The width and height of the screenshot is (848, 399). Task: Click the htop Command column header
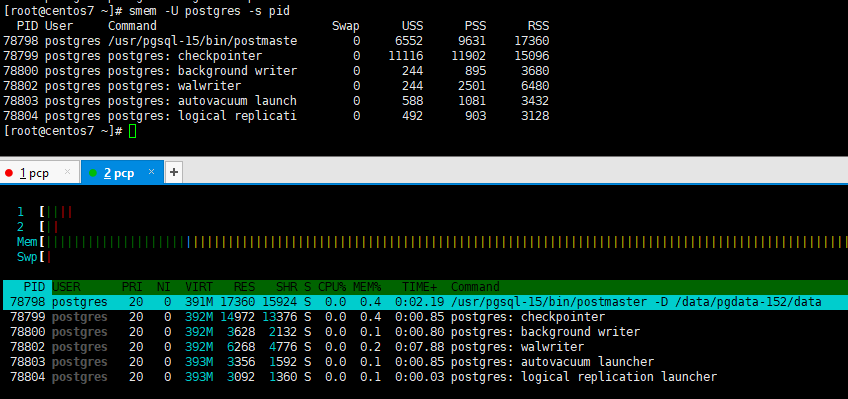tap(475, 287)
